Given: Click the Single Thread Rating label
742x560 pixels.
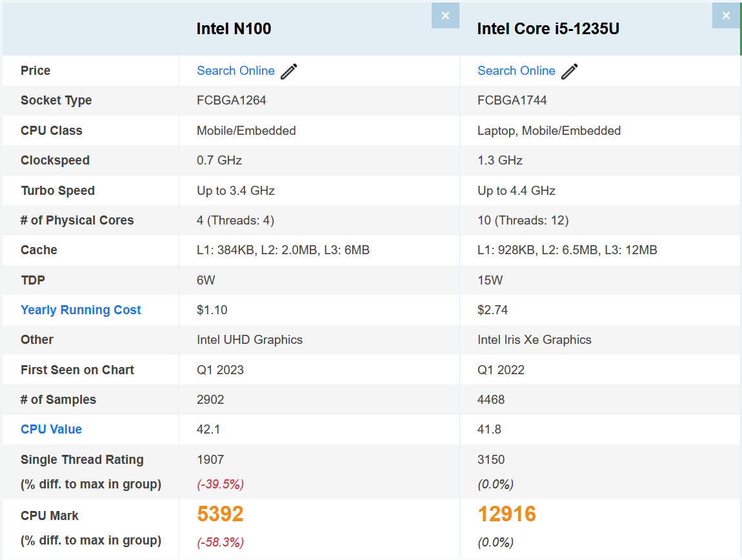Looking at the screenshot, I should pos(83,459).
